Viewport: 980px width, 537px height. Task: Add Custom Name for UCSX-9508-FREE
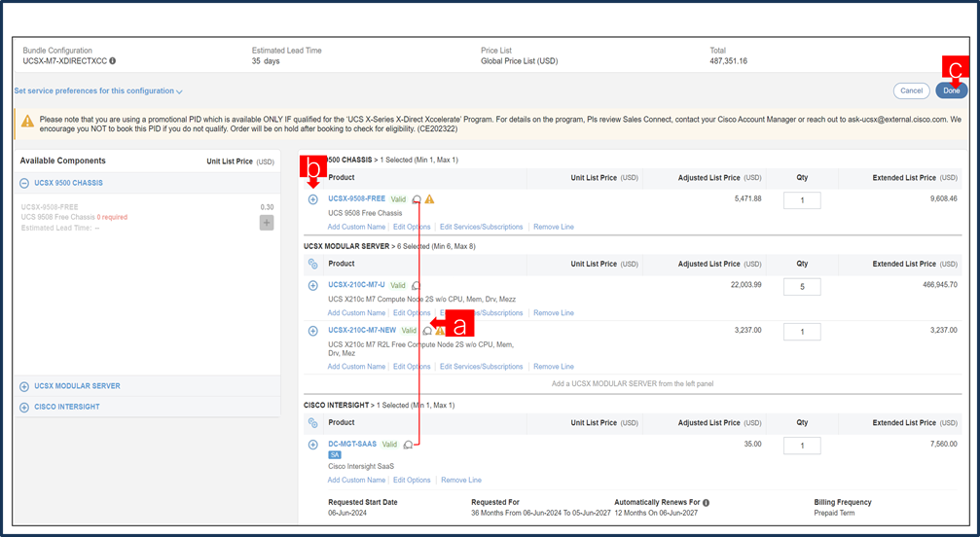tap(356, 227)
